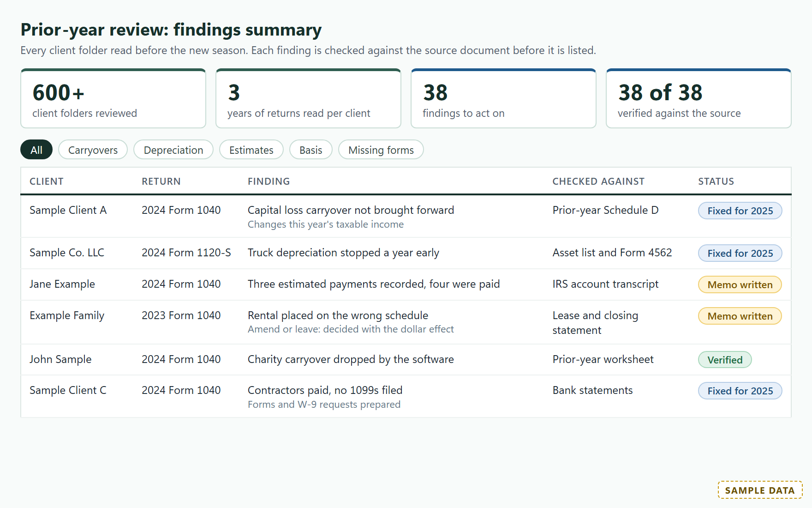812x508 pixels.
Task: Open the capital loss carryover finding
Action: [351, 210]
